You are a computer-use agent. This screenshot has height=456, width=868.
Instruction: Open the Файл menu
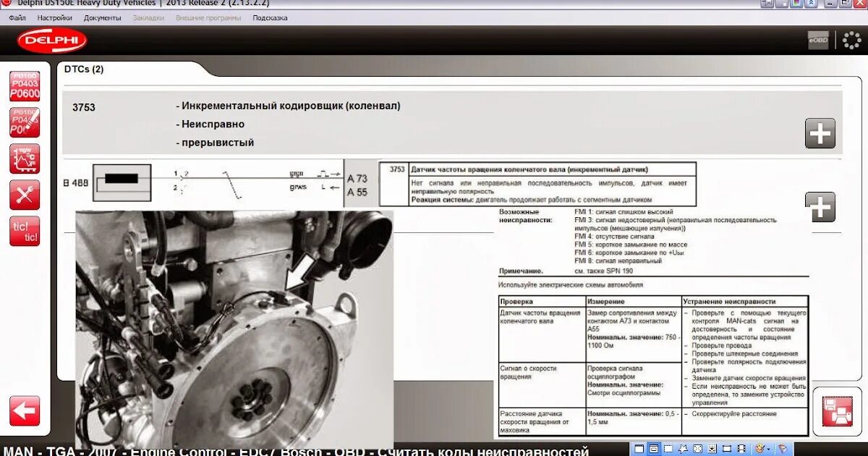click(x=17, y=17)
